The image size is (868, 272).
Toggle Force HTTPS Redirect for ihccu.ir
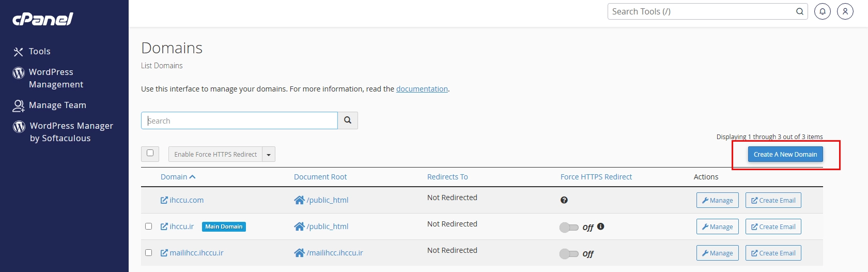coord(569,228)
